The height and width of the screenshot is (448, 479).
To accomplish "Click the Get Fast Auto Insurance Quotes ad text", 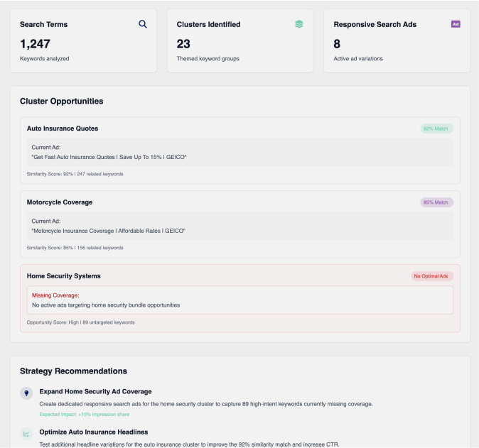I will [109, 157].
